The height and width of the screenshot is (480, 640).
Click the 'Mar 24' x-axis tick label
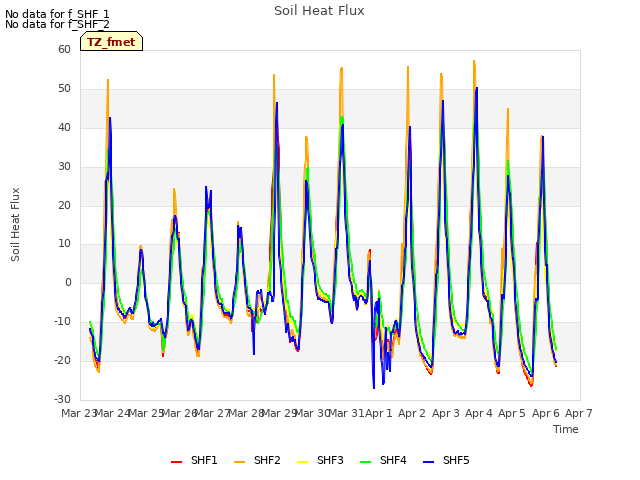112,413
